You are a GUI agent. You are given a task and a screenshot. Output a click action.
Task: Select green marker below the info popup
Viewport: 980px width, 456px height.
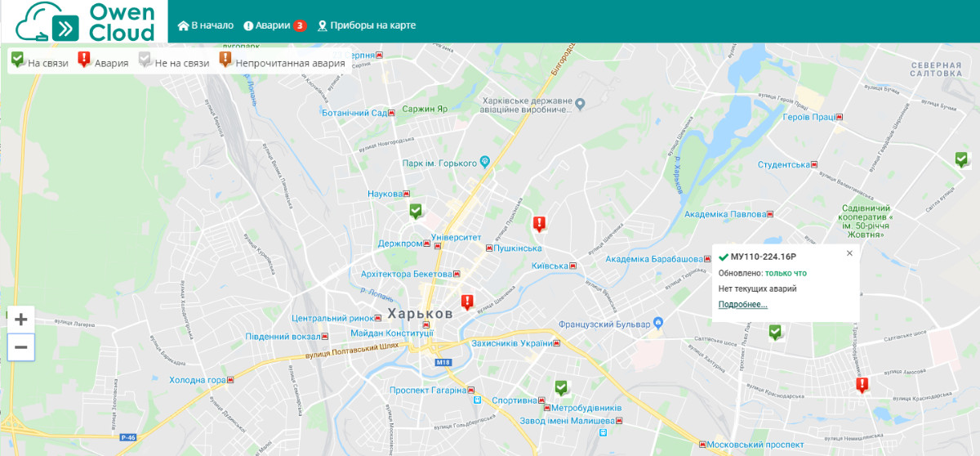tap(775, 332)
